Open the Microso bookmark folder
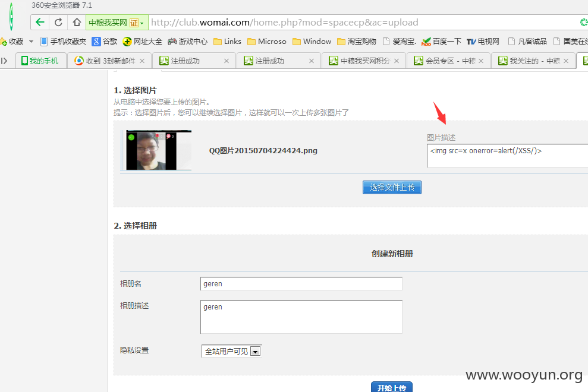This screenshot has width=588, height=392. point(266,42)
